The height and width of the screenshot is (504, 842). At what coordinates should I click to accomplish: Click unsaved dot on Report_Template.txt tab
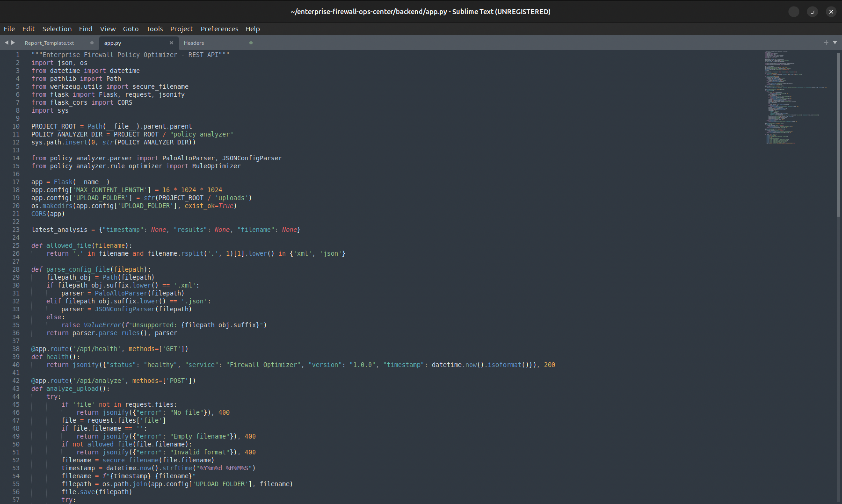tap(92, 43)
